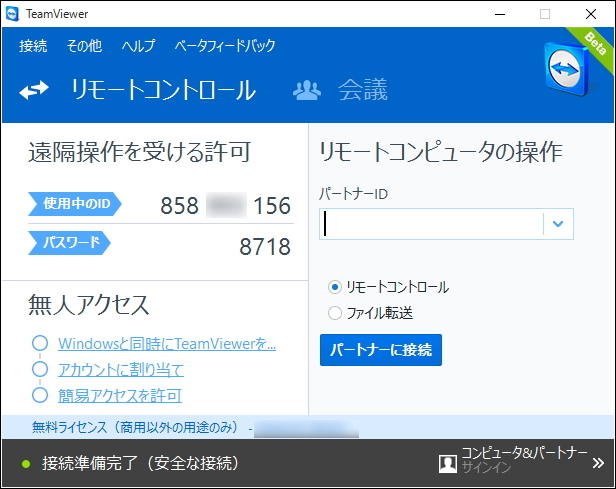Image resolution: width=616 pixels, height=489 pixels.
Task: Open the ヘルプ menu
Action: [x=138, y=46]
